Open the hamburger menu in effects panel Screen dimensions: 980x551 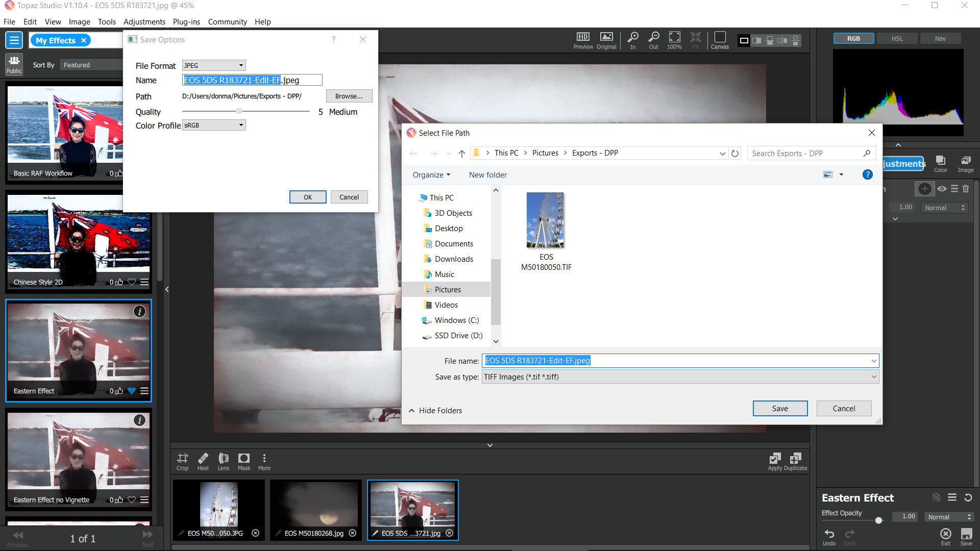(14, 40)
